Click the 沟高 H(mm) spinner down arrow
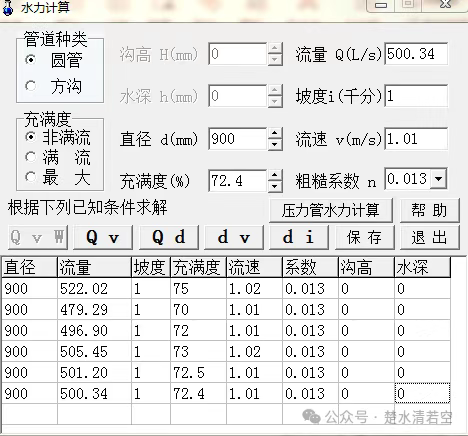This screenshot has width=468, height=436. tap(275, 59)
